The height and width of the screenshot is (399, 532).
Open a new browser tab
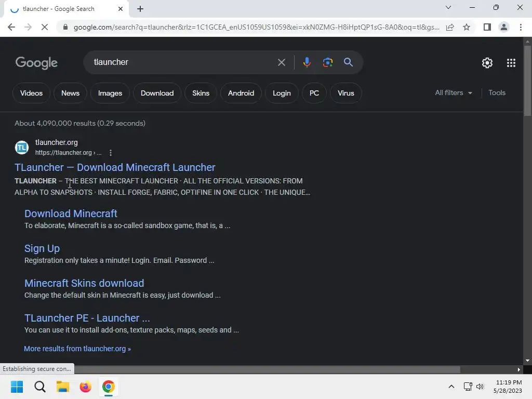tap(140, 9)
